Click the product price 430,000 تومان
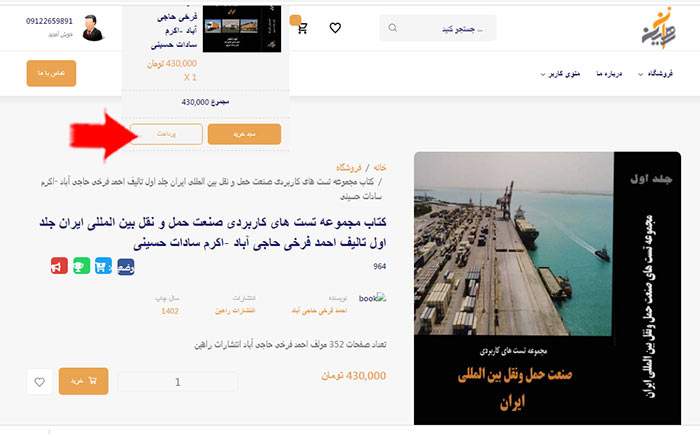This screenshot has height=434, width=700. (354, 376)
